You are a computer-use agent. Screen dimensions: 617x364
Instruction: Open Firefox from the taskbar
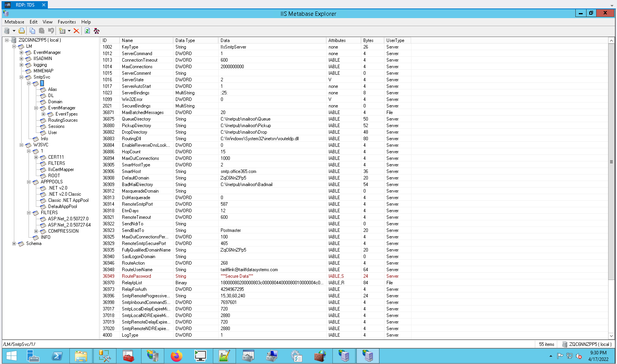pos(177,356)
